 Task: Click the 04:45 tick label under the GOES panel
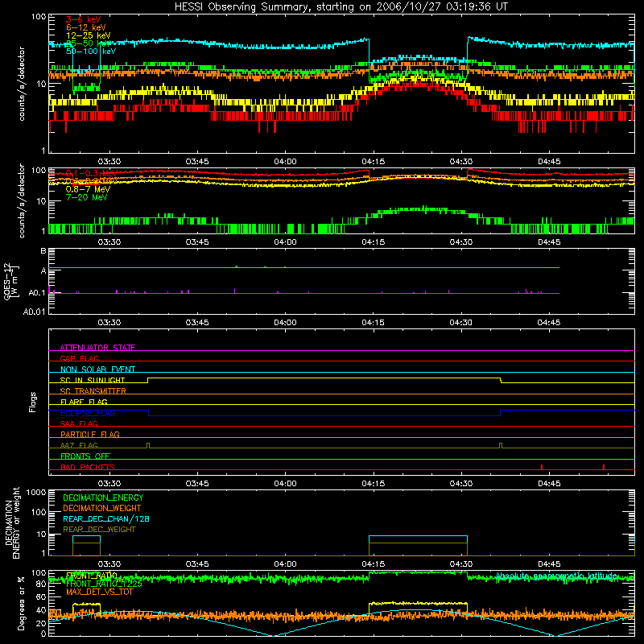549,323
